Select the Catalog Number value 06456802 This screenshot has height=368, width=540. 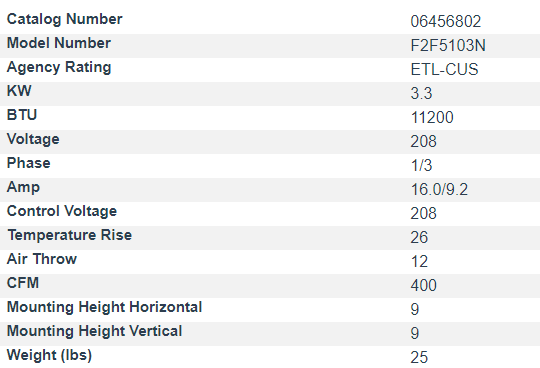click(x=446, y=21)
